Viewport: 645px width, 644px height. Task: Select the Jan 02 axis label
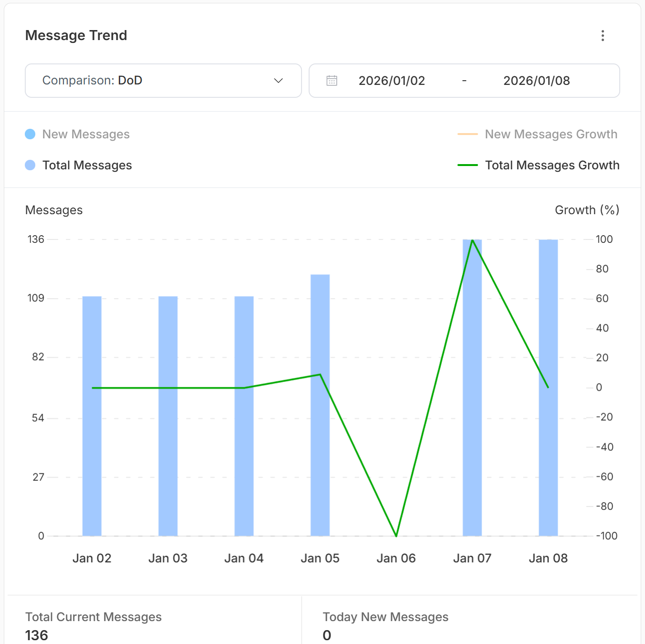point(92,558)
